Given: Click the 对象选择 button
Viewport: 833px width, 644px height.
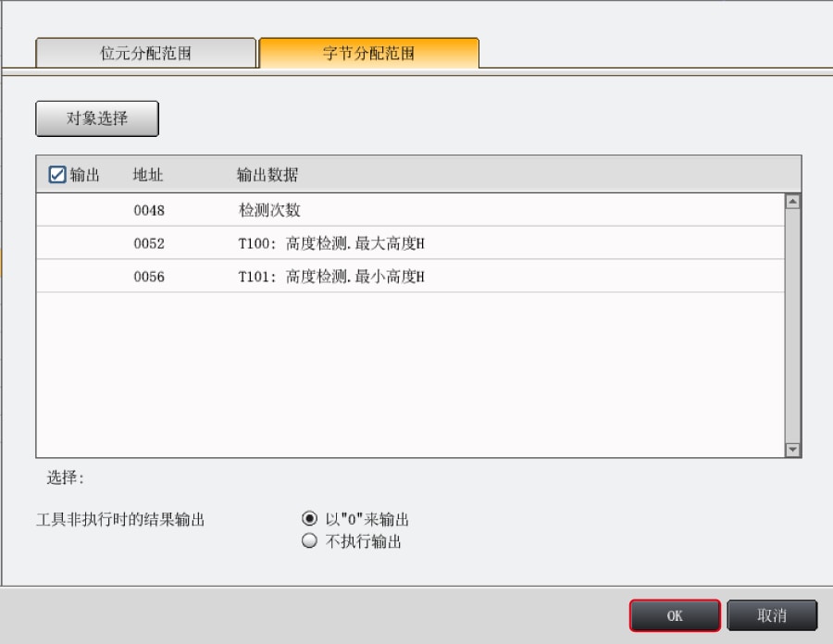Looking at the screenshot, I should coord(97,118).
